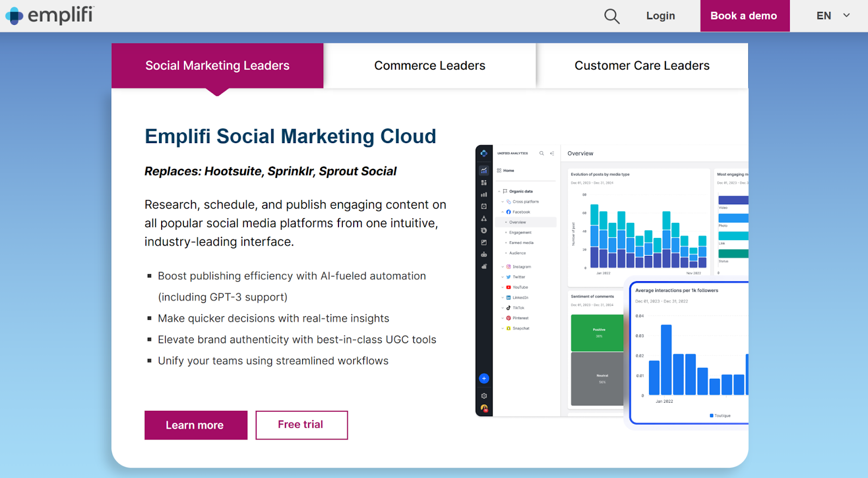Click the analytics chart icon in dark sidebar

484,170
